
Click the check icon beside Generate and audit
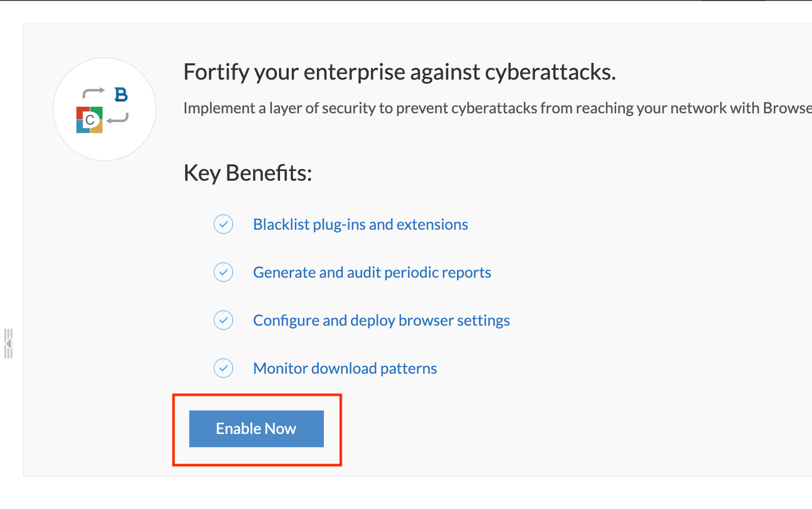coord(223,272)
